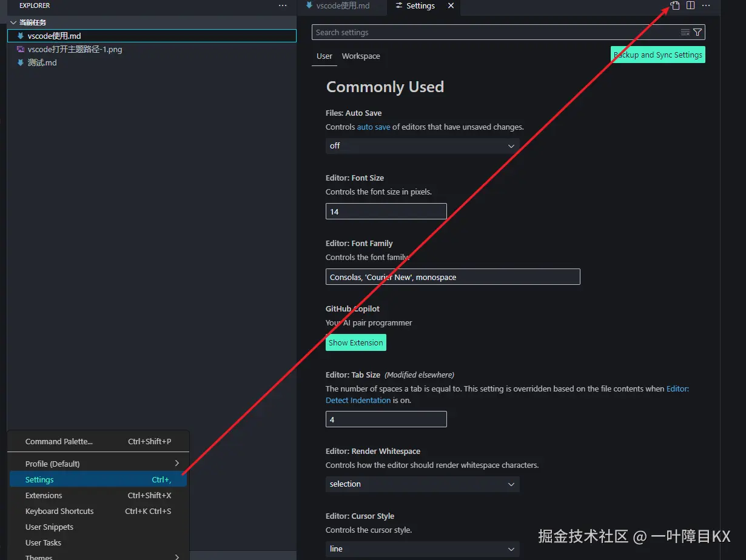Click inside the Editor: Font Size field
The width and height of the screenshot is (746, 560).
(386, 211)
